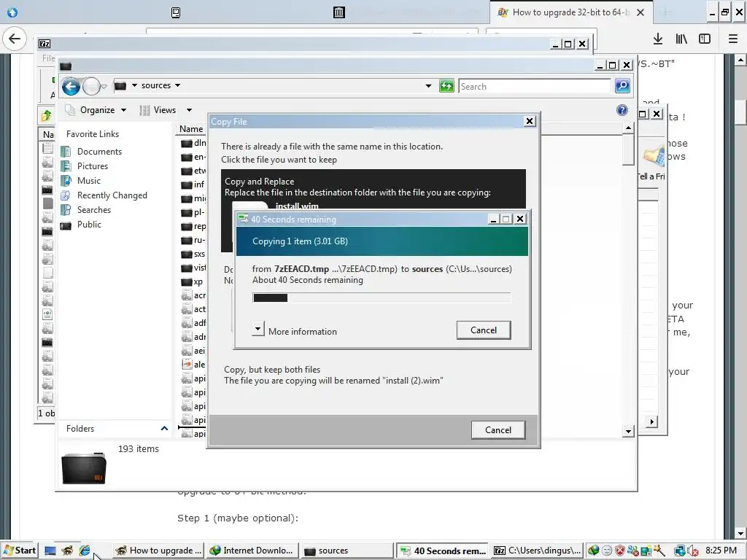Viewport: 747px width, 560px height.
Task: Expand the Folders pane chevron
Action: pyautogui.click(x=164, y=429)
